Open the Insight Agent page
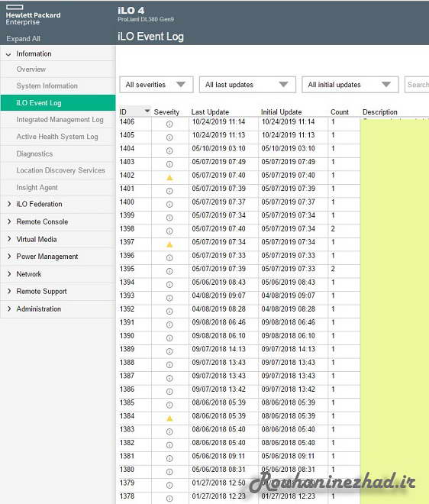The height and width of the screenshot is (504, 429). [x=37, y=187]
